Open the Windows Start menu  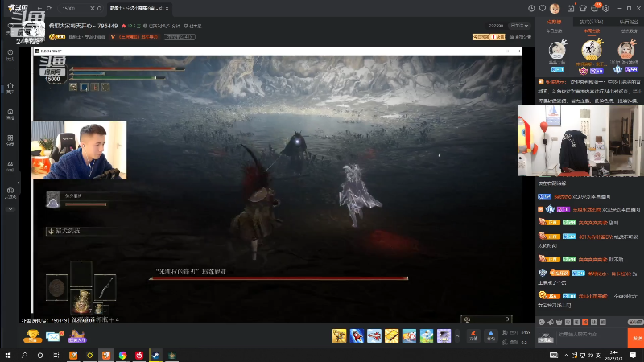[8, 355]
